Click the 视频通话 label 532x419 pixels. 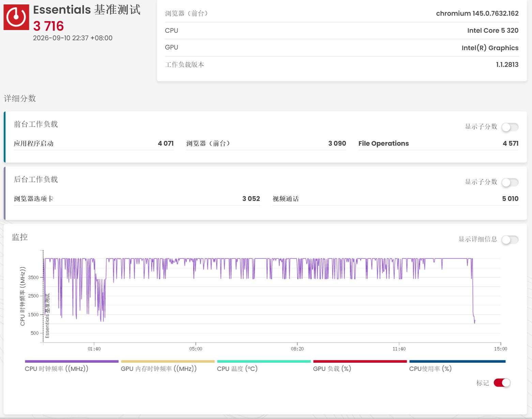coord(286,199)
